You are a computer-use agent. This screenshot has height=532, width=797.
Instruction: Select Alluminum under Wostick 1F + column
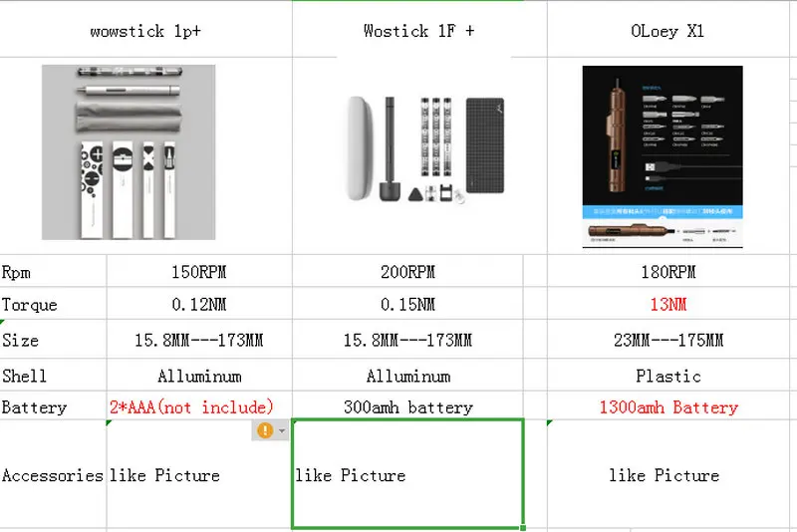pyautogui.click(x=407, y=376)
